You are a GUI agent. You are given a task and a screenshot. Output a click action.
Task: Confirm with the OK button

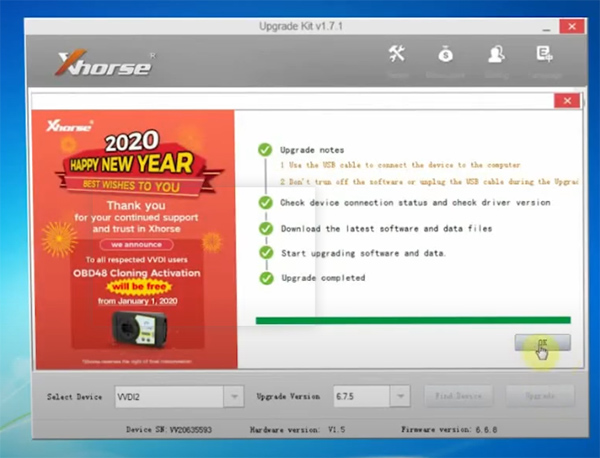pyautogui.click(x=543, y=342)
